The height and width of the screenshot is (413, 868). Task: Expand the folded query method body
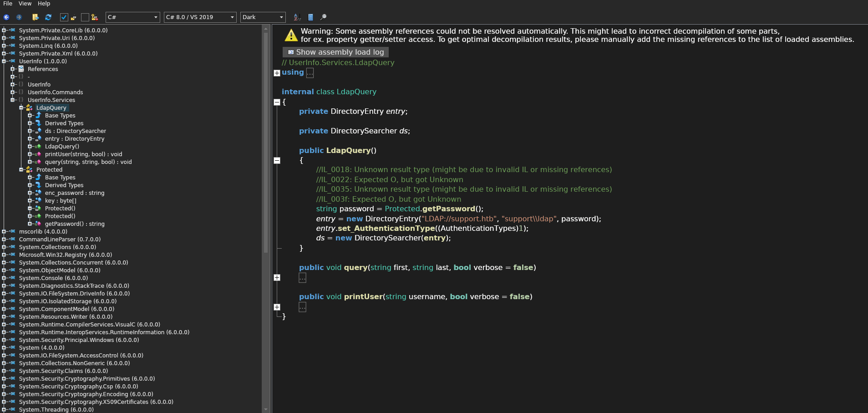point(277,278)
